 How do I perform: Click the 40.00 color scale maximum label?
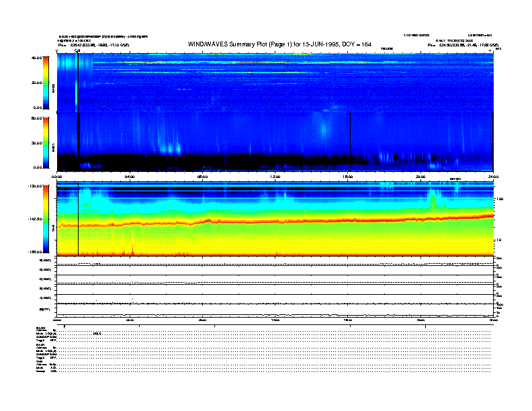click(36, 58)
